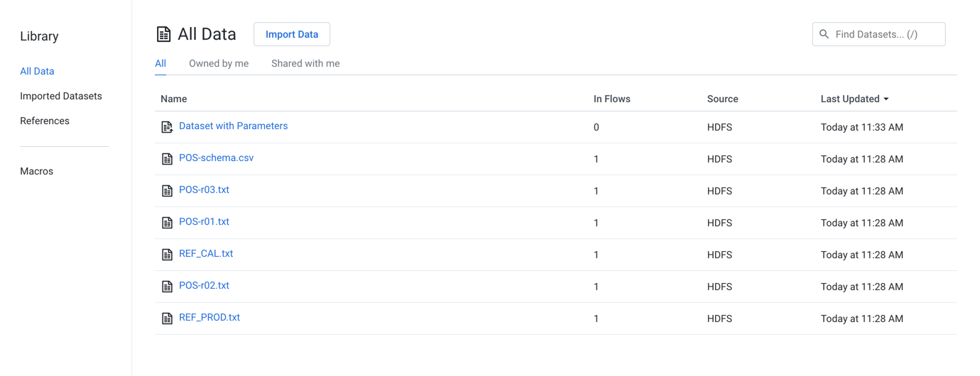
Task: Open Macros from the sidebar
Action: tap(37, 172)
